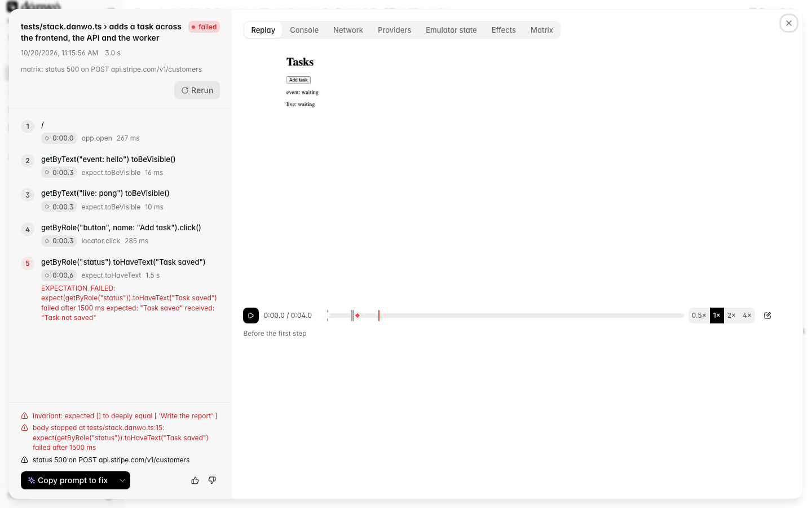Set playback speed to 0.5×

699,316
